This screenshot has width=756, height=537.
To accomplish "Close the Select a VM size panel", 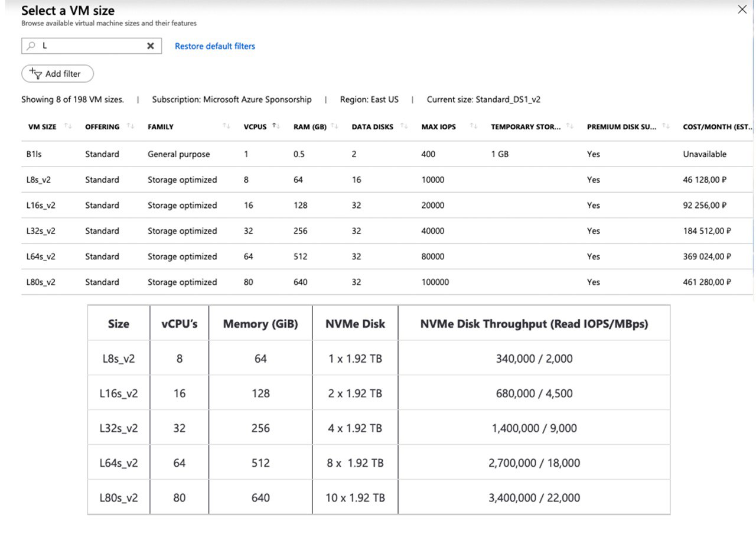I will [x=742, y=9].
